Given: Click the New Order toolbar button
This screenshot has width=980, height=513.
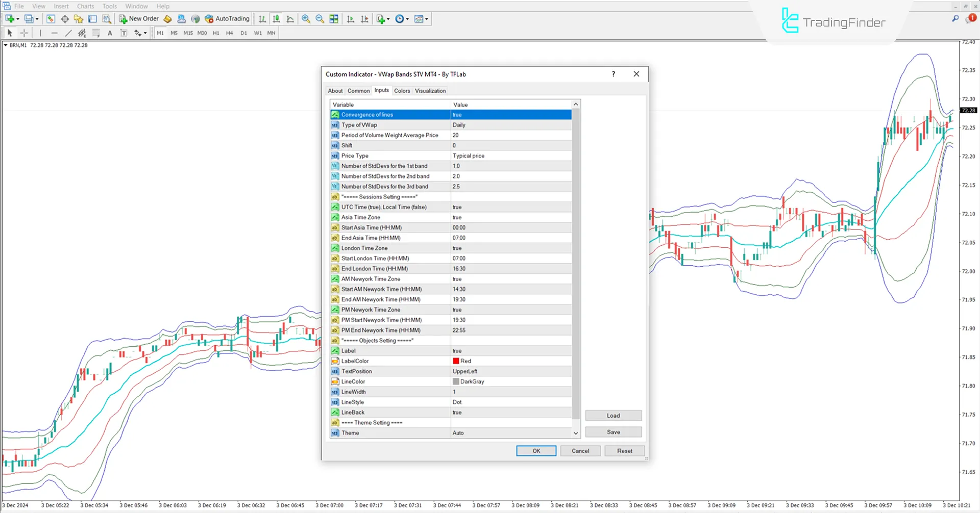Looking at the screenshot, I should 139,19.
